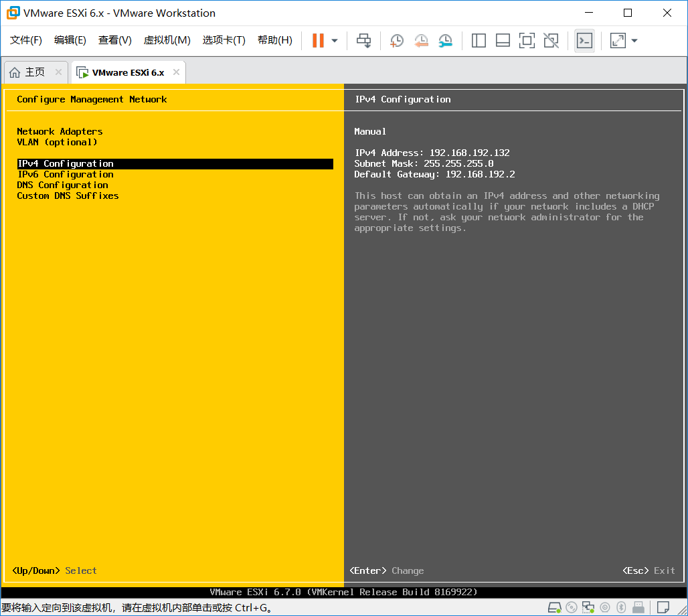Viewport: 688px width, 616px height.
Task: Pause the virtual machine
Action: tap(318, 40)
